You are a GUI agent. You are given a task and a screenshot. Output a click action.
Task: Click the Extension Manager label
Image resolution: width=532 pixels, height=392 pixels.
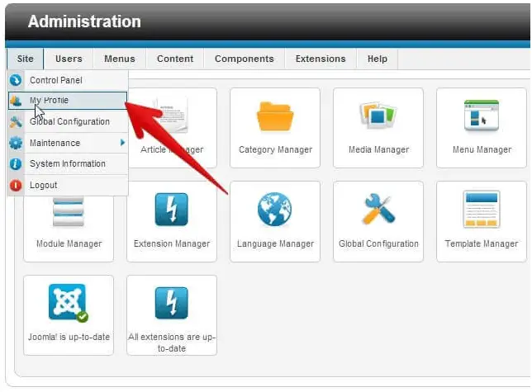pos(172,244)
